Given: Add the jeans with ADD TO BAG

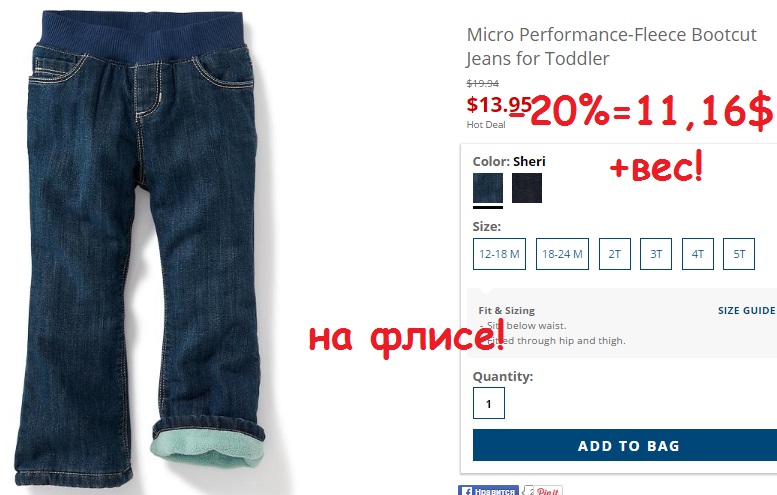Looking at the screenshot, I should click(625, 445).
